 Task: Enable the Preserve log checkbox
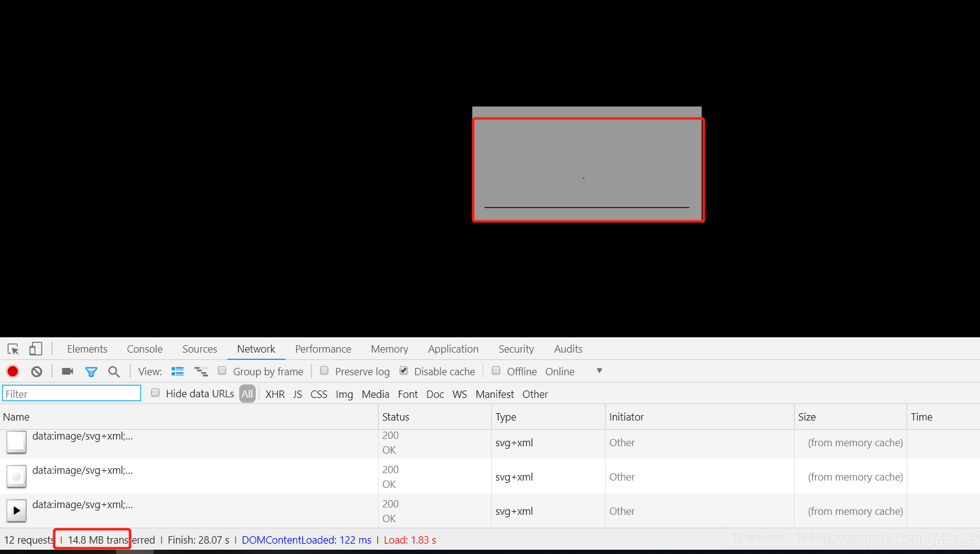coord(324,370)
